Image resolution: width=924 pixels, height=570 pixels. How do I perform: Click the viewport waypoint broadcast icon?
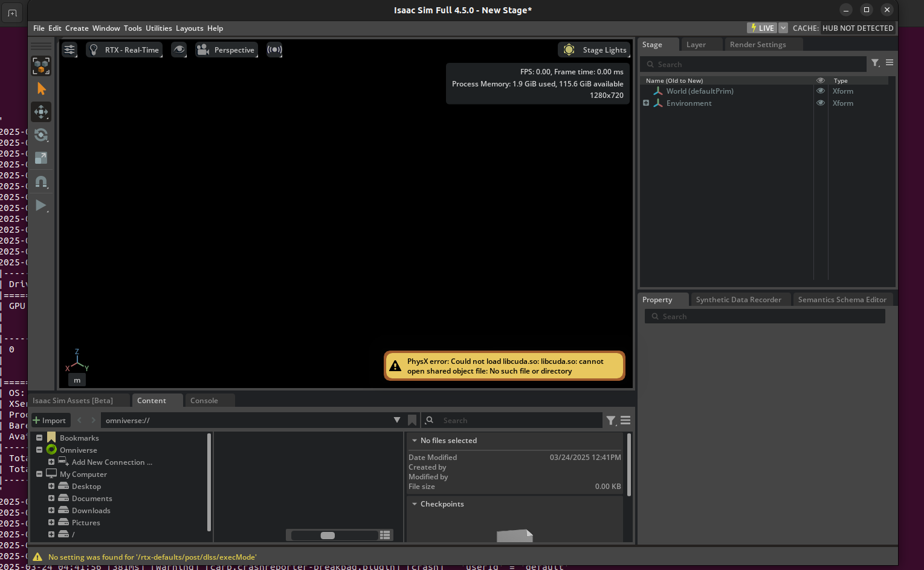274,50
